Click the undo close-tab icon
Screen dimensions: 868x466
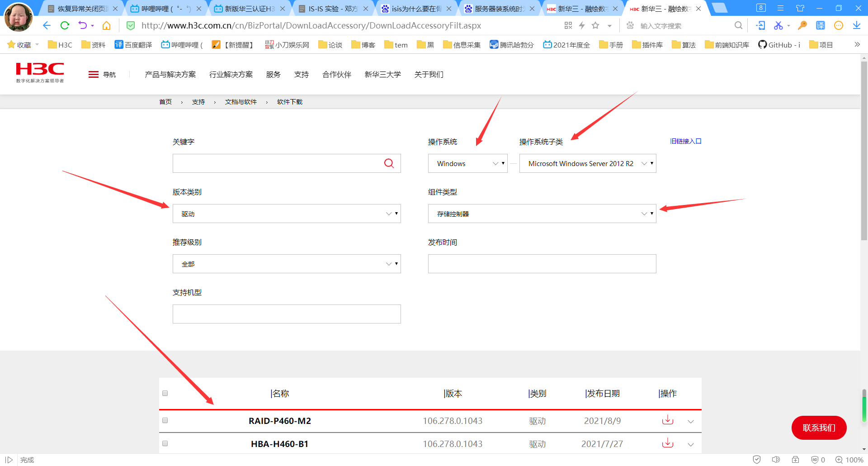pyautogui.click(x=83, y=25)
